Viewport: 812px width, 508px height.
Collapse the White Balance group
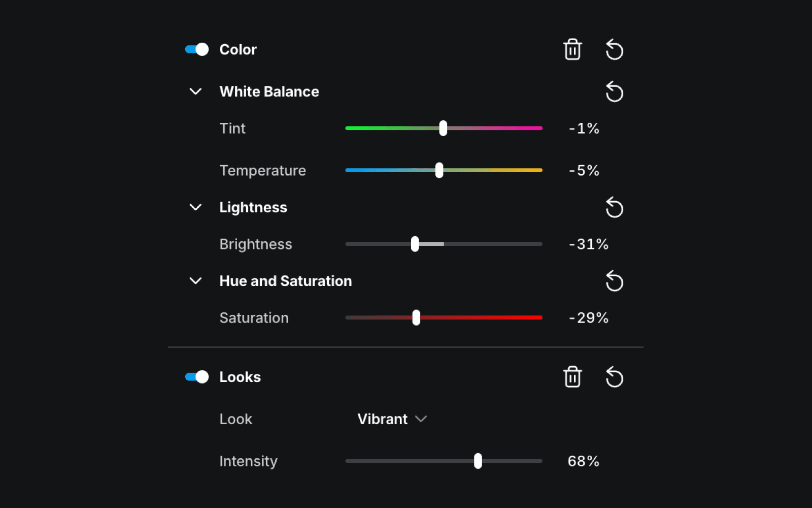[x=195, y=91]
